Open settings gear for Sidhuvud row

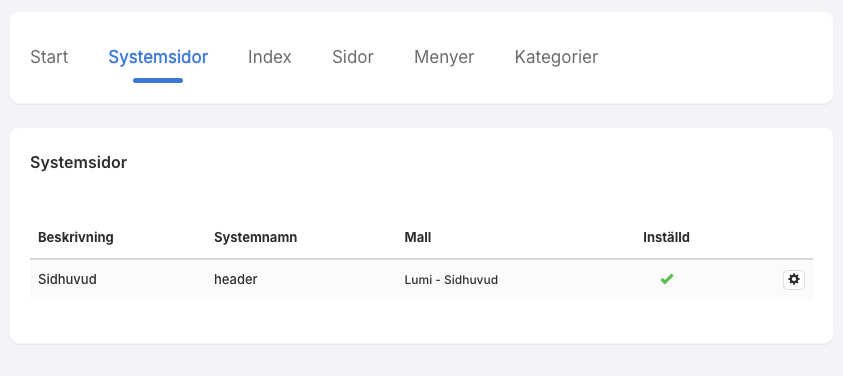coord(794,280)
